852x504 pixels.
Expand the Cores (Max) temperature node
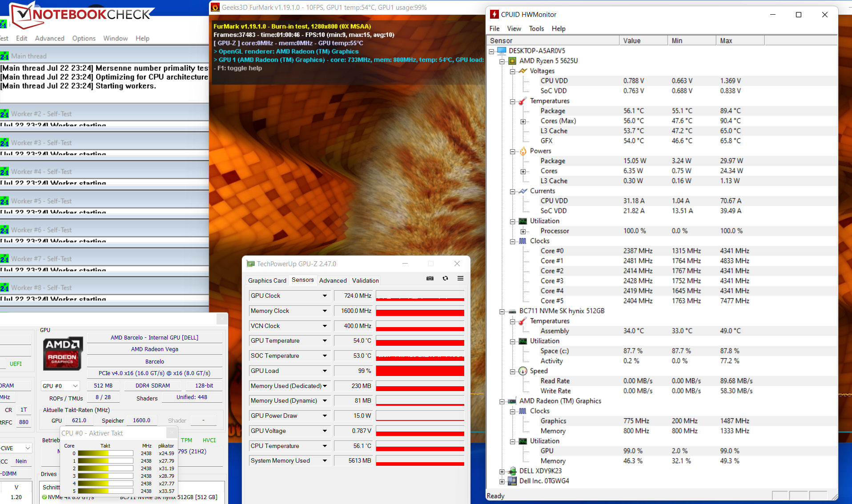(523, 121)
